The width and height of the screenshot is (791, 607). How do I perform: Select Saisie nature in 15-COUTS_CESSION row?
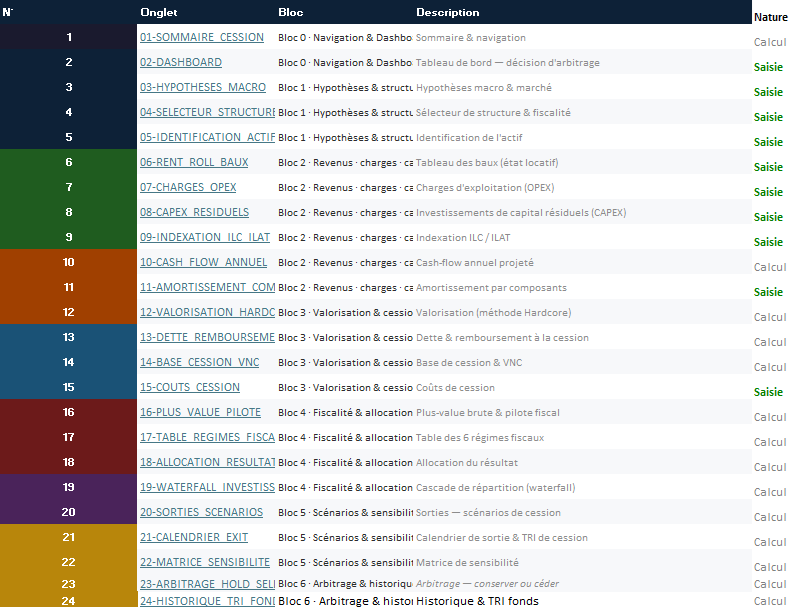point(768,392)
